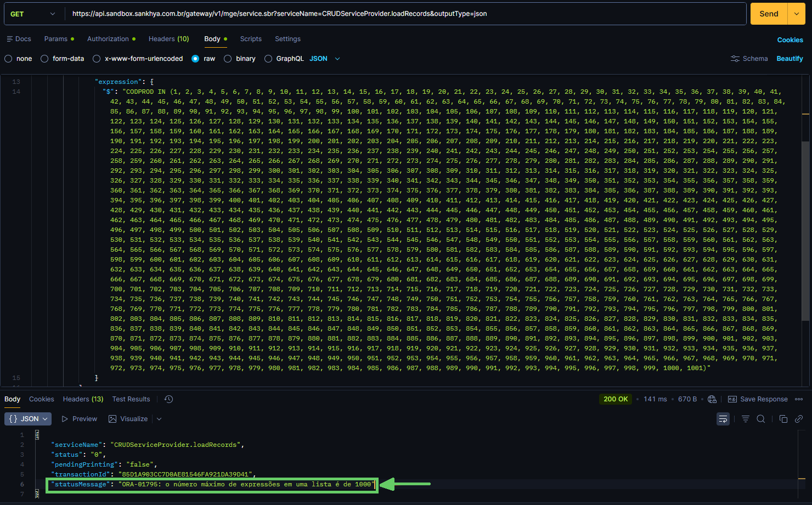The height and width of the screenshot is (505, 812).
Task: Click the "serviceName" key in response
Action: tap(76, 445)
